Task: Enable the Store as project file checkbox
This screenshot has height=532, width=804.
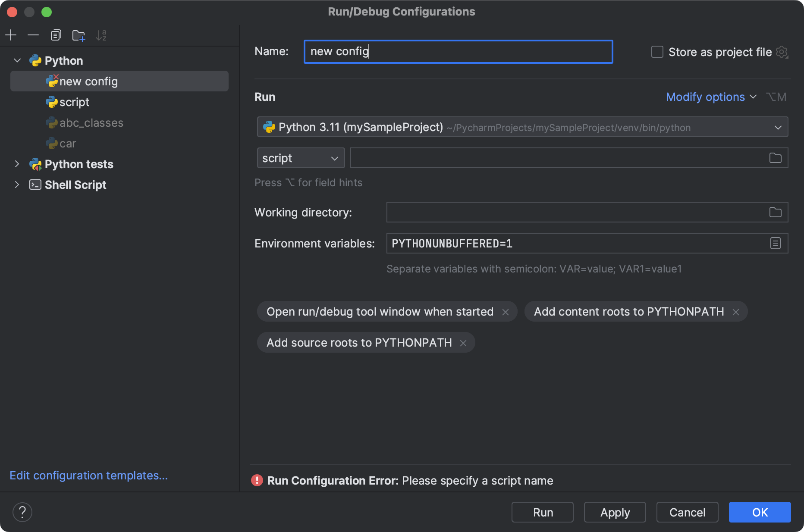Action: click(x=657, y=52)
